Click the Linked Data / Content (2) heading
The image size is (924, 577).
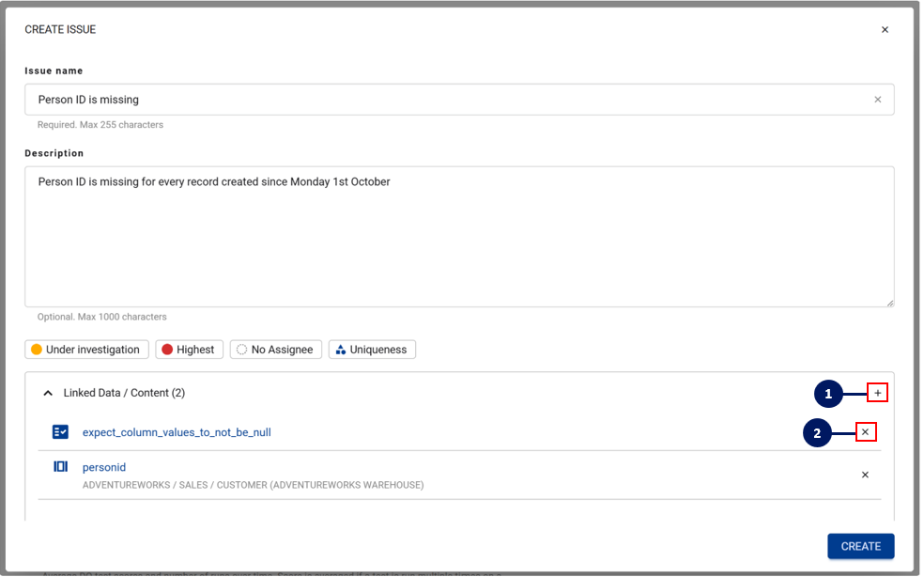tap(124, 393)
